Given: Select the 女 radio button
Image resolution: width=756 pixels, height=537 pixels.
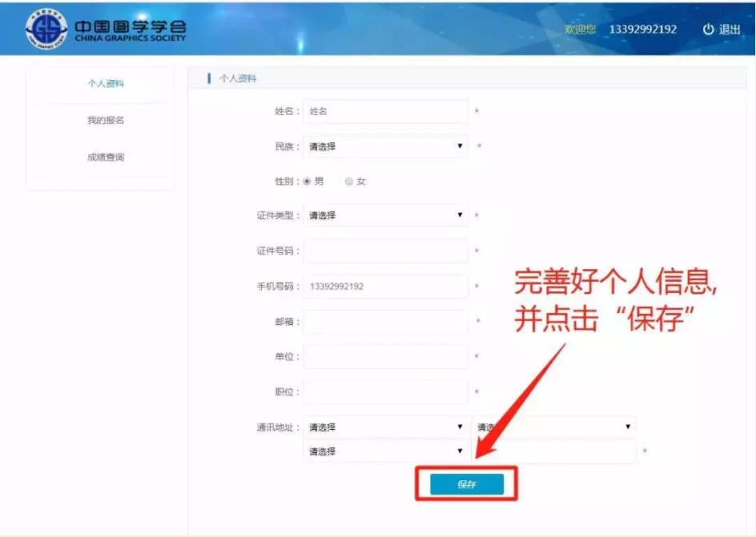Looking at the screenshot, I should pyautogui.click(x=349, y=182).
